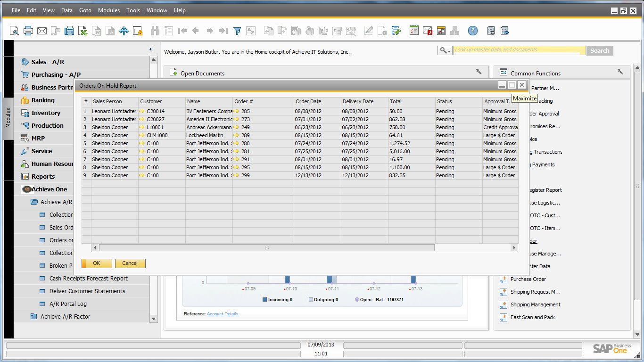Click the master data search field

(x=520, y=50)
